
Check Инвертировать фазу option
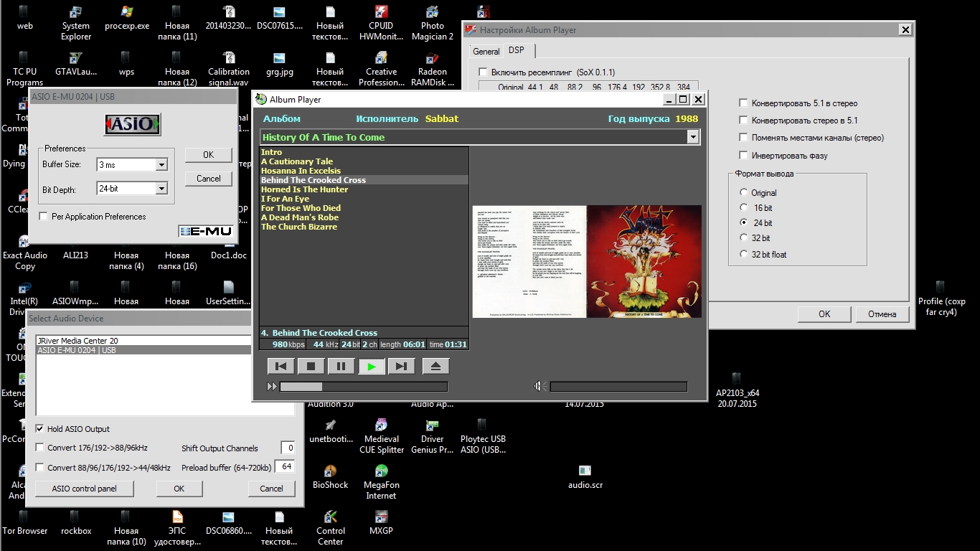[x=744, y=156]
